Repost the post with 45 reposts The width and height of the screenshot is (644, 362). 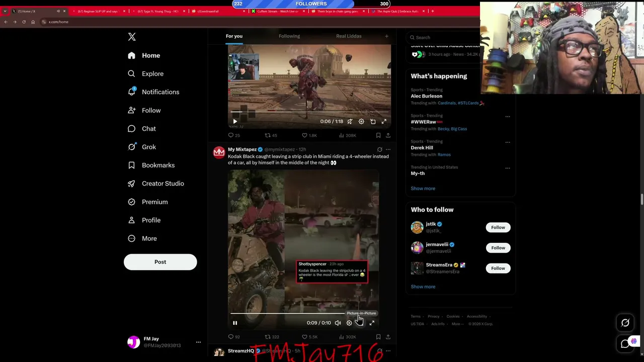[x=271, y=135]
